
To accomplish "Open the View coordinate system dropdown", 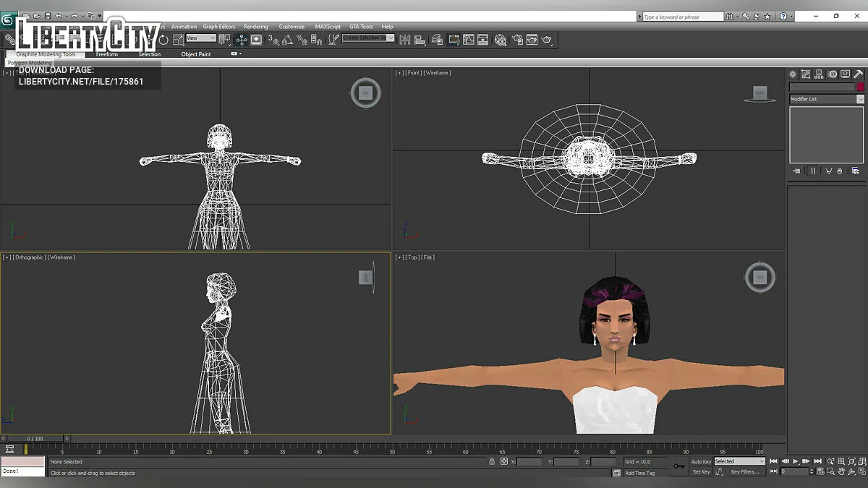I will [201, 38].
